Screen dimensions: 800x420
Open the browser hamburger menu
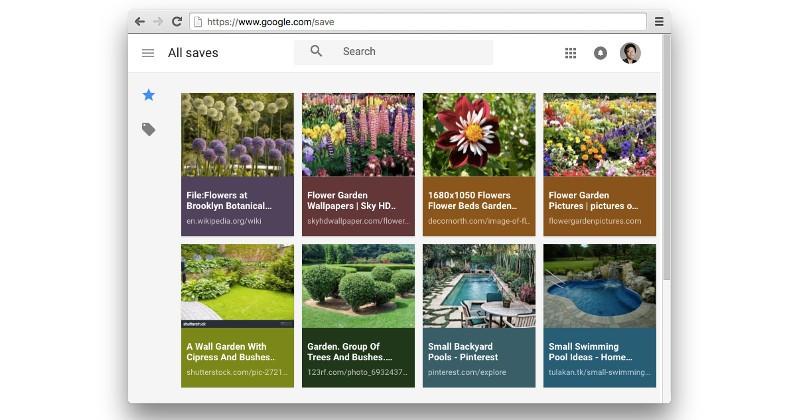click(x=659, y=21)
